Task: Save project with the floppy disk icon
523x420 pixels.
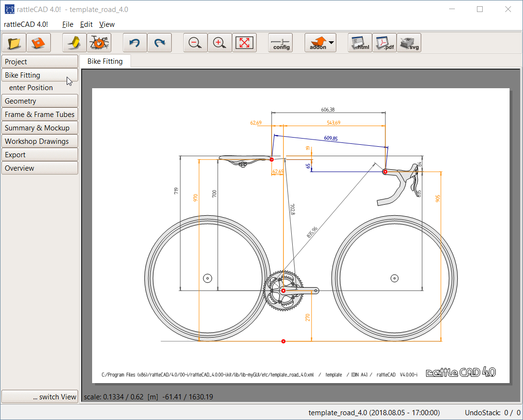Action: [38, 43]
